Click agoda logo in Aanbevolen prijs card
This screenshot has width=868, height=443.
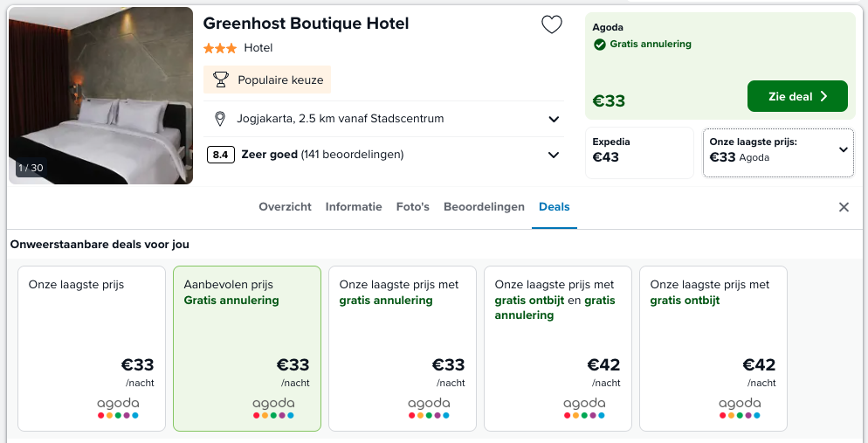[273, 408]
